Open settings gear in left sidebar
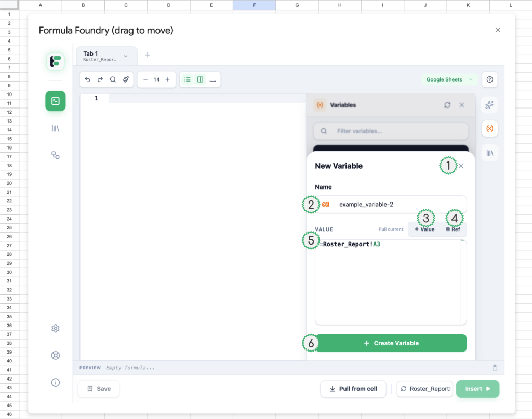 tap(56, 328)
